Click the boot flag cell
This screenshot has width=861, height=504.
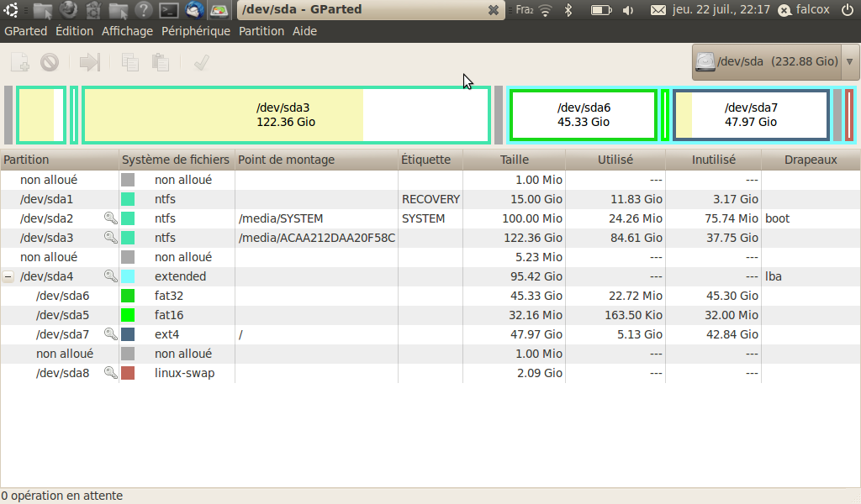(x=811, y=218)
